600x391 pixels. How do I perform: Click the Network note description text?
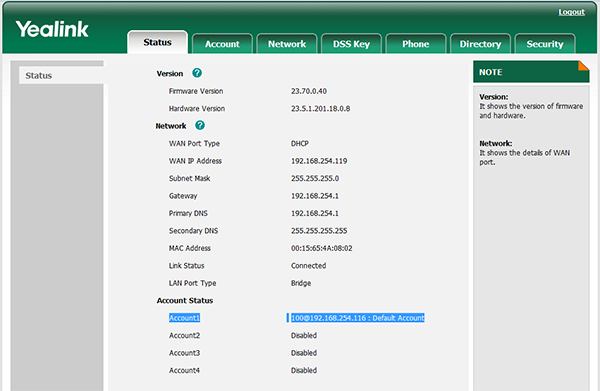click(x=525, y=157)
